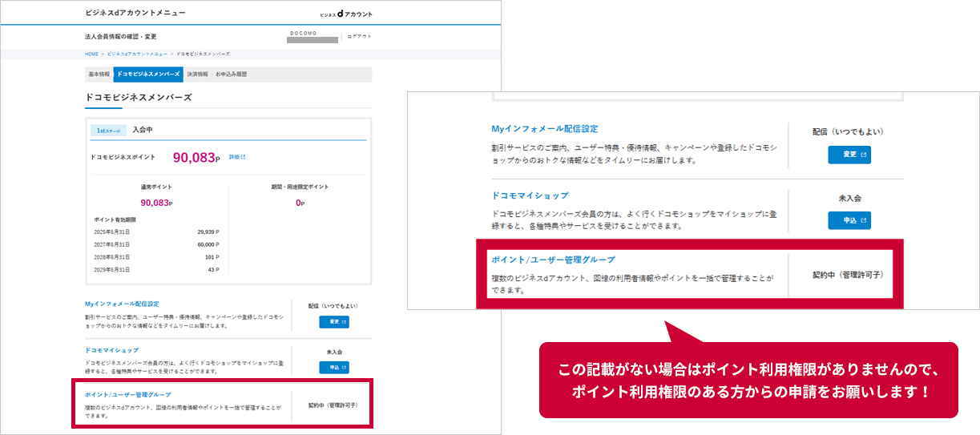Click 契約中（管理許可子） status in enlarged inset
The width and height of the screenshot is (980, 435).
849,275
